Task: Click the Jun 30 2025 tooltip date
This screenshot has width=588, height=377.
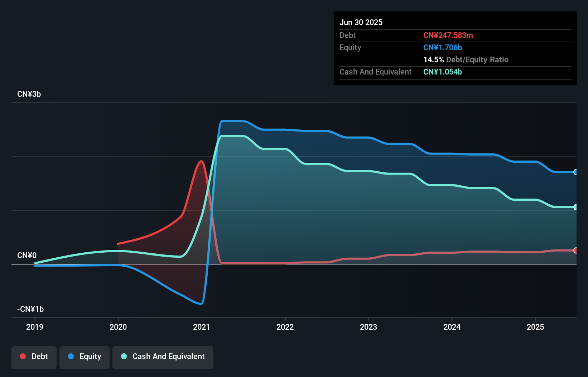Action: (361, 22)
